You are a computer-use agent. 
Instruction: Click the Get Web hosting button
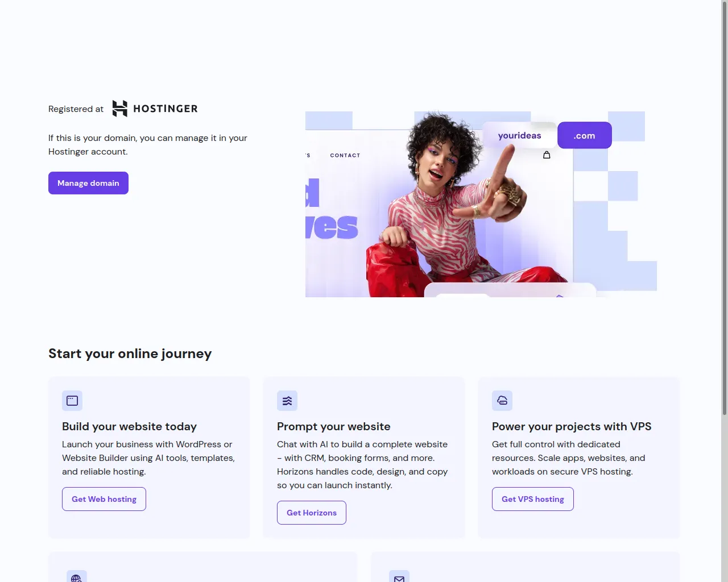(x=104, y=499)
